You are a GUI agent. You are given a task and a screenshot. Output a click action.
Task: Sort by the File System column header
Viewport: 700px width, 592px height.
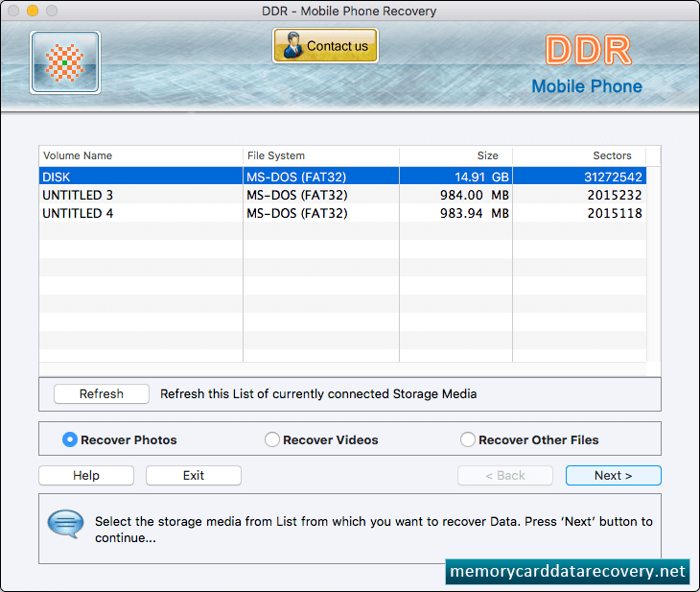[320, 155]
